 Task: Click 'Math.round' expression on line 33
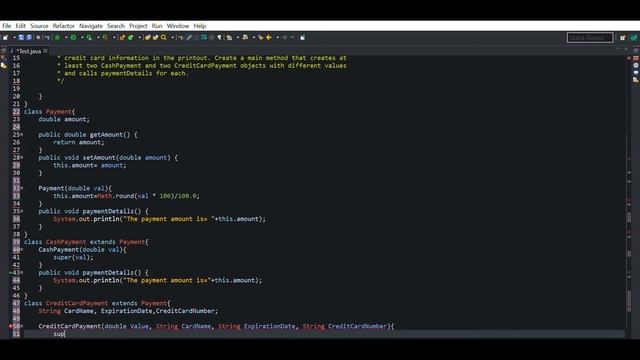(116, 196)
